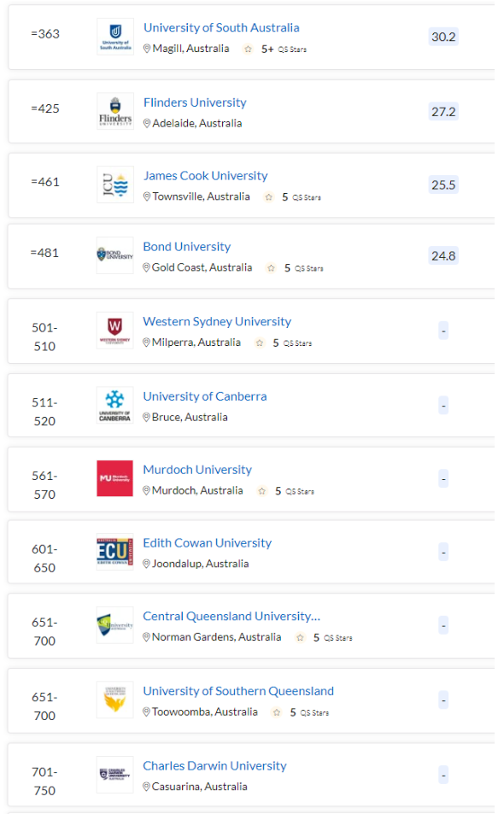Click the QS Stars star icon for Murdoch University

(262, 491)
